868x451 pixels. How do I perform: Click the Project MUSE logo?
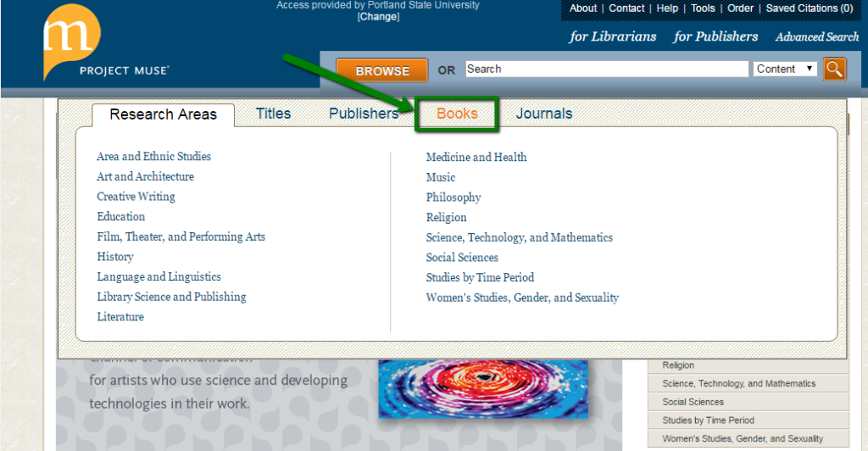[x=105, y=42]
